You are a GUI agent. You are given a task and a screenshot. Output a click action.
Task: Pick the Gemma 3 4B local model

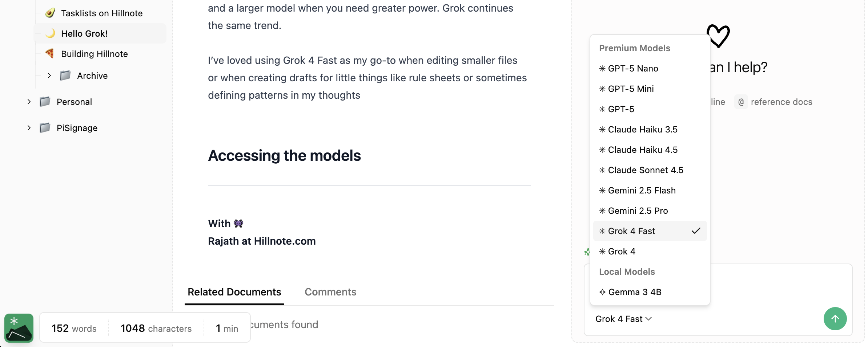(634, 292)
